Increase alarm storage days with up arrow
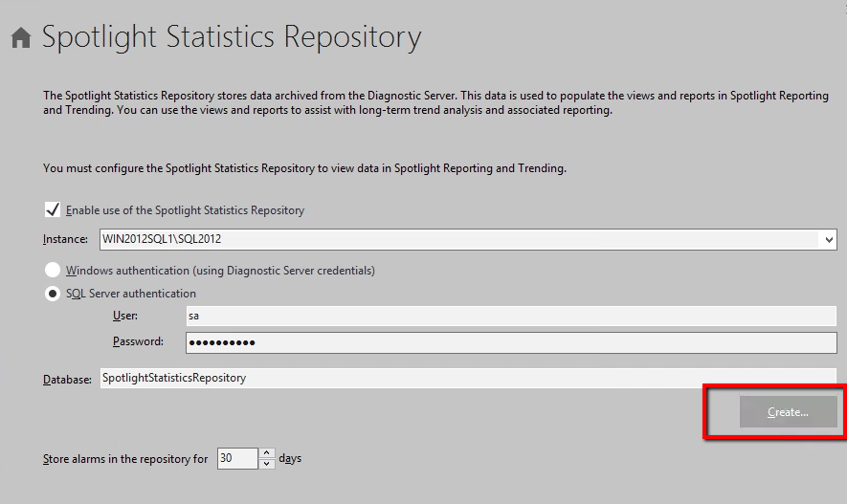This screenshot has width=847, height=504. pos(267,453)
